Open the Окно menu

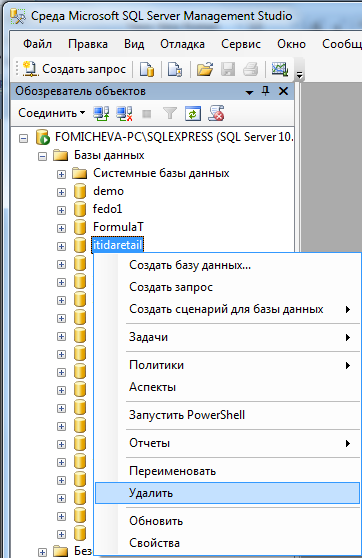pyautogui.click(x=292, y=44)
